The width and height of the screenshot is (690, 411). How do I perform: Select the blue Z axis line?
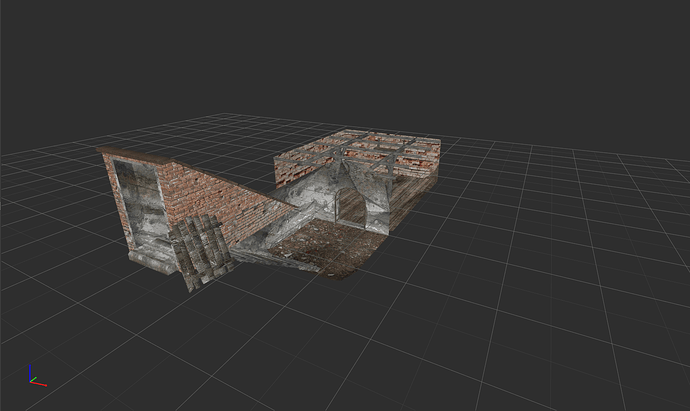tap(31, 370)
